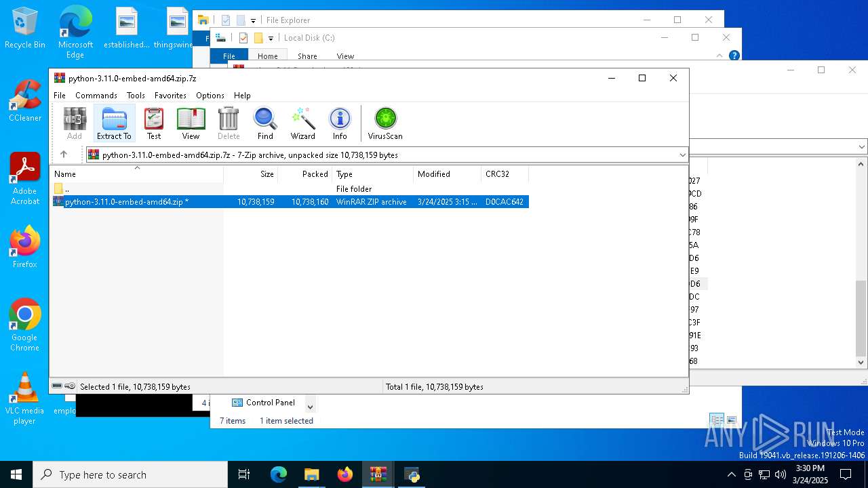Click the volume speaker tray icon
This screenshot has width=868, height=488.
click(781, 474)
